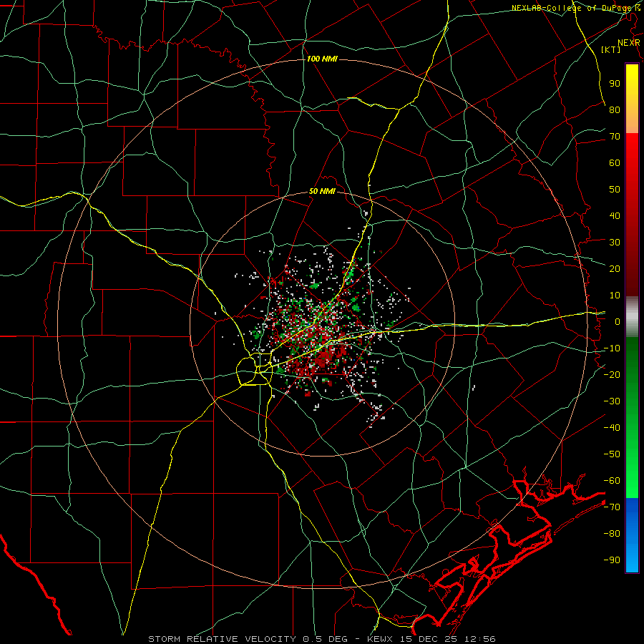Click the 50 value on velocity scale

pyautogui.click(x=615, y=190)
